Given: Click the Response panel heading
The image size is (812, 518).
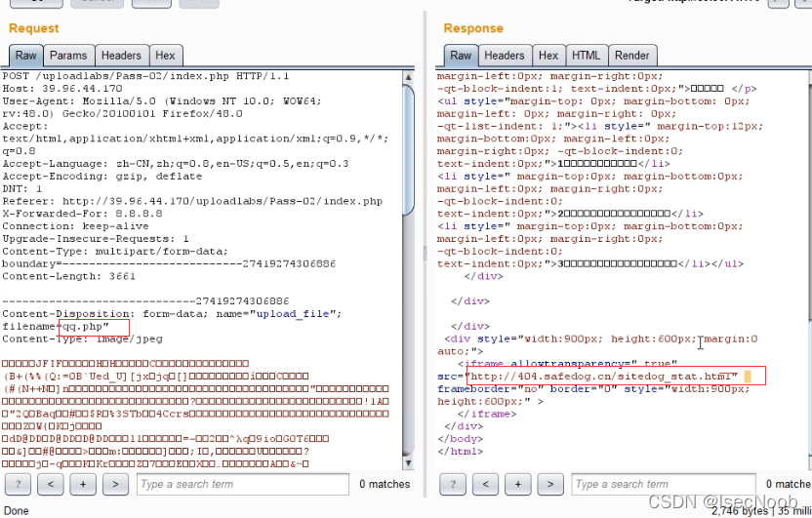Looking at the screenshot, I should (x=473, y=28).
